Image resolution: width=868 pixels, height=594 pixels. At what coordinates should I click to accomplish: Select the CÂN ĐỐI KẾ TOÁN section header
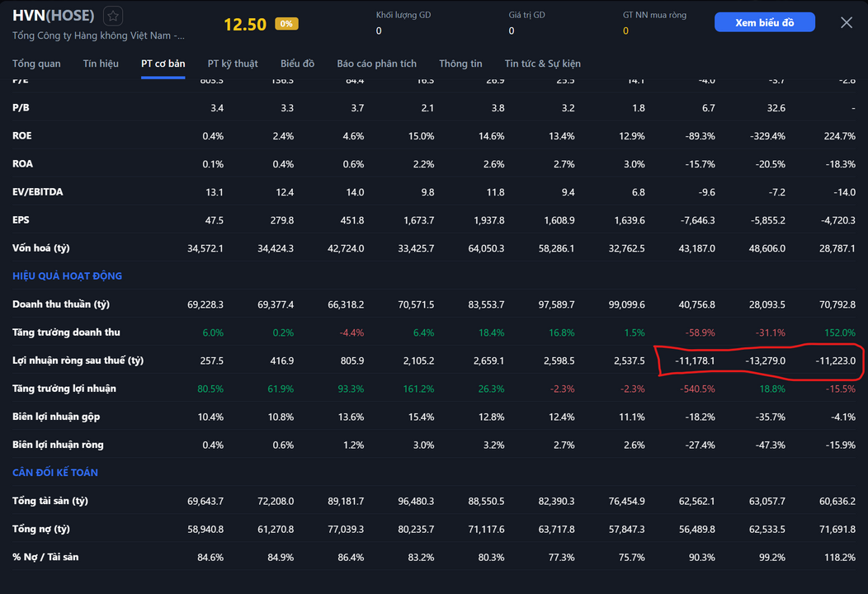(55, 472)
